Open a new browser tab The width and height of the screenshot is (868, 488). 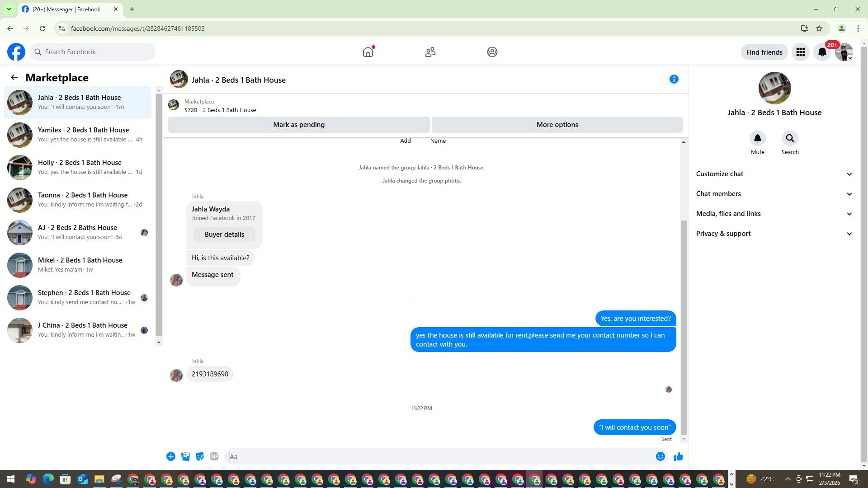tap(132, 9)
